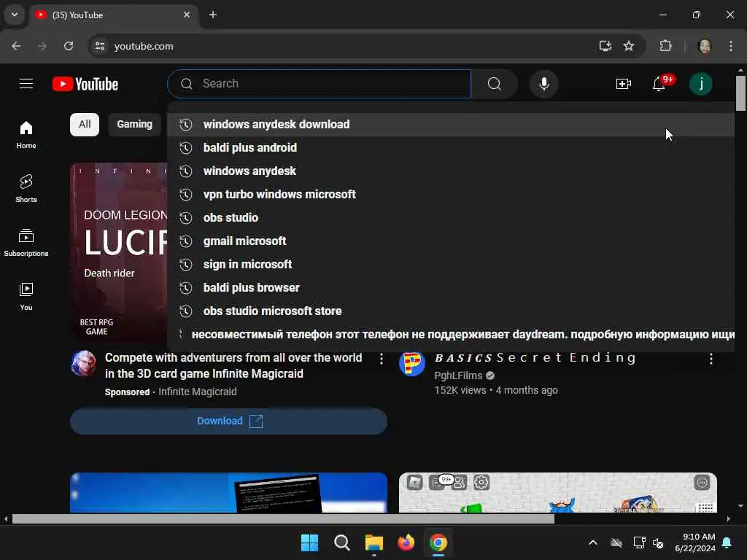Open the blue screen video thumbnail
This screenshot has height=560, width=747.
228,492
